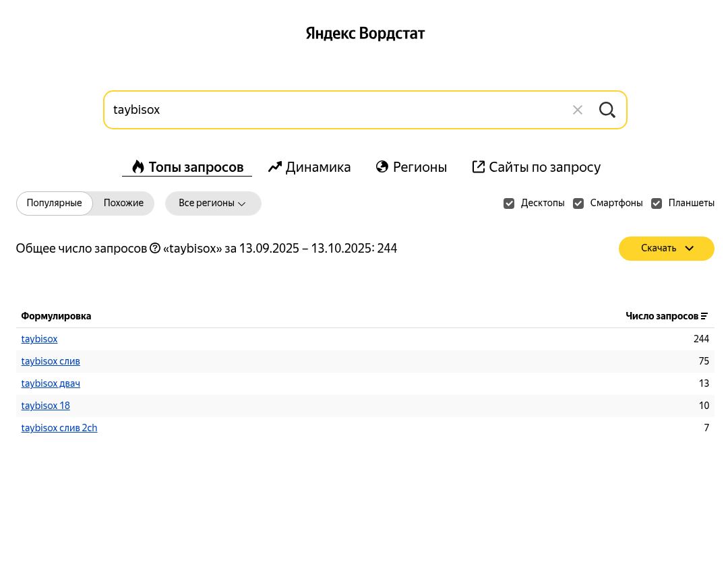Image resolution: width=728 pixels, height=566 pixels.
Task: Click the Формулировка column header
Action: click(56, 317)
